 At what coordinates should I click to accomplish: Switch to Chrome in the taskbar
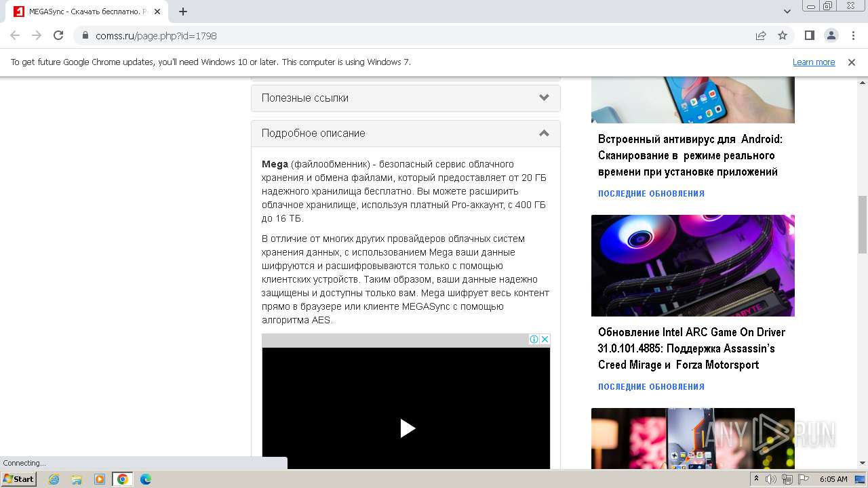pyautogui.click(x=123, y=479)
